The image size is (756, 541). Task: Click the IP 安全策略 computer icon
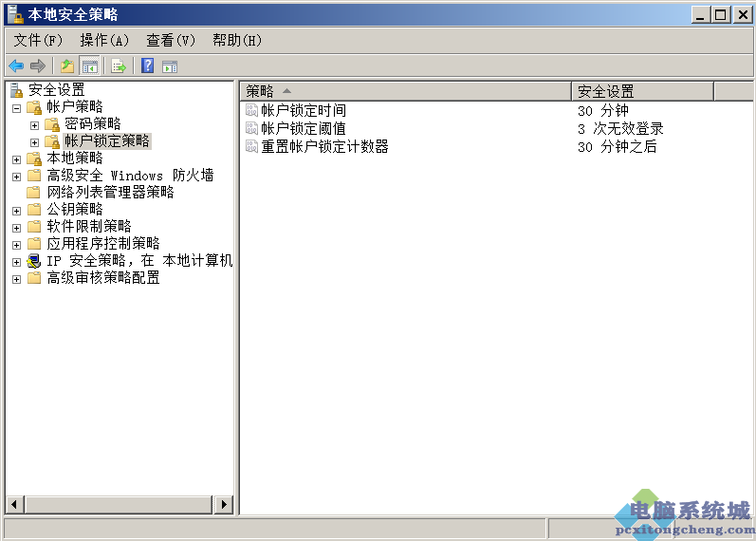34,261
